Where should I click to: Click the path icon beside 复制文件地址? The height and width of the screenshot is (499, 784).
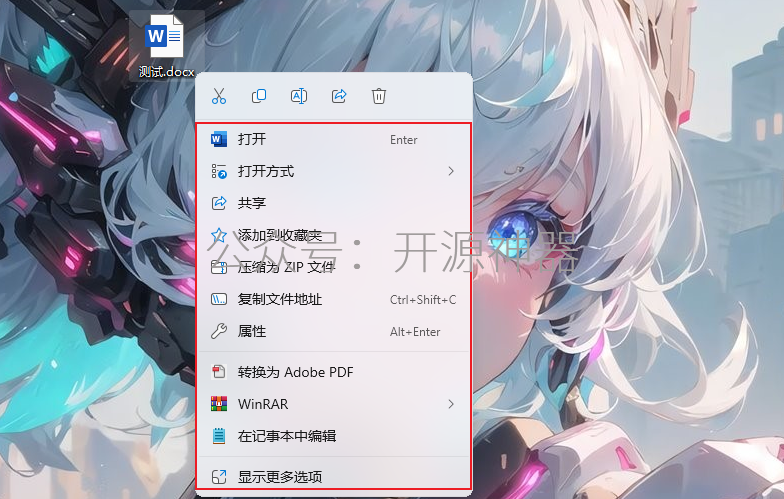(218, 299)
